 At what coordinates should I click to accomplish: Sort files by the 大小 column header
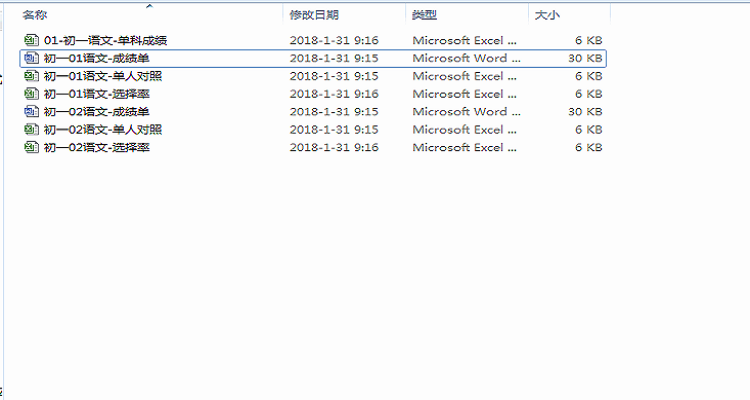[547, 15]
